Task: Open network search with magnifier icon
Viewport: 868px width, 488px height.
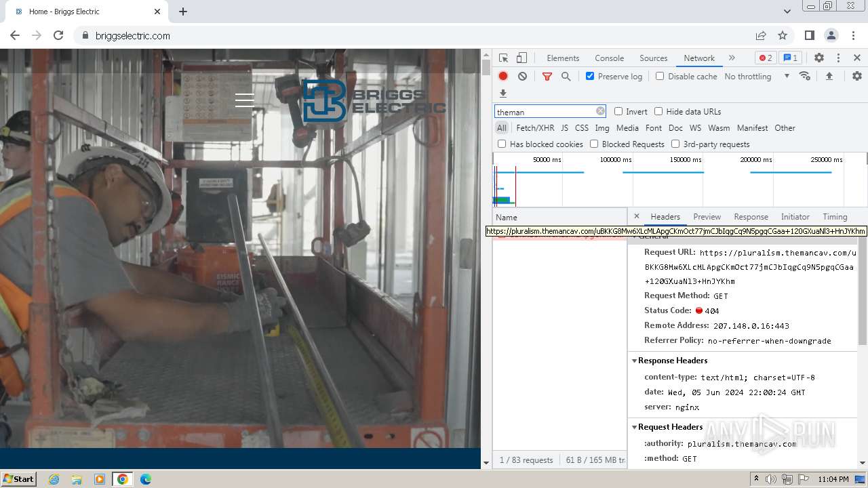Action: [x=566, y=77]
